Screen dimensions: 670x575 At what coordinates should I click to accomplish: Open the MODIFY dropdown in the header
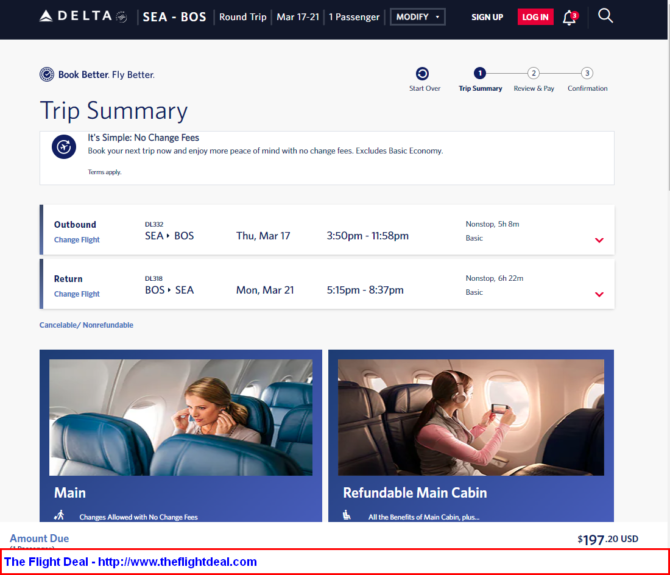417,17
